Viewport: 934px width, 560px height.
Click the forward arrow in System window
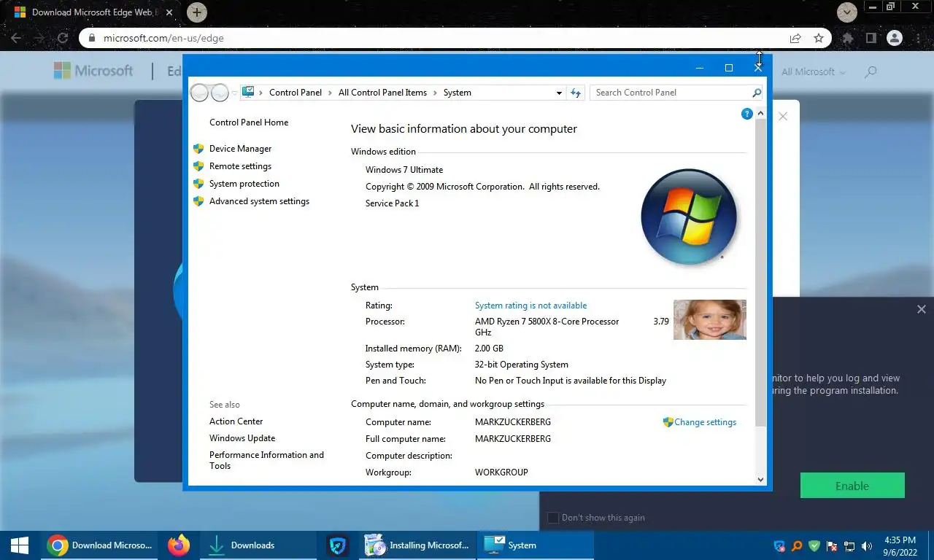pos(220,93)
